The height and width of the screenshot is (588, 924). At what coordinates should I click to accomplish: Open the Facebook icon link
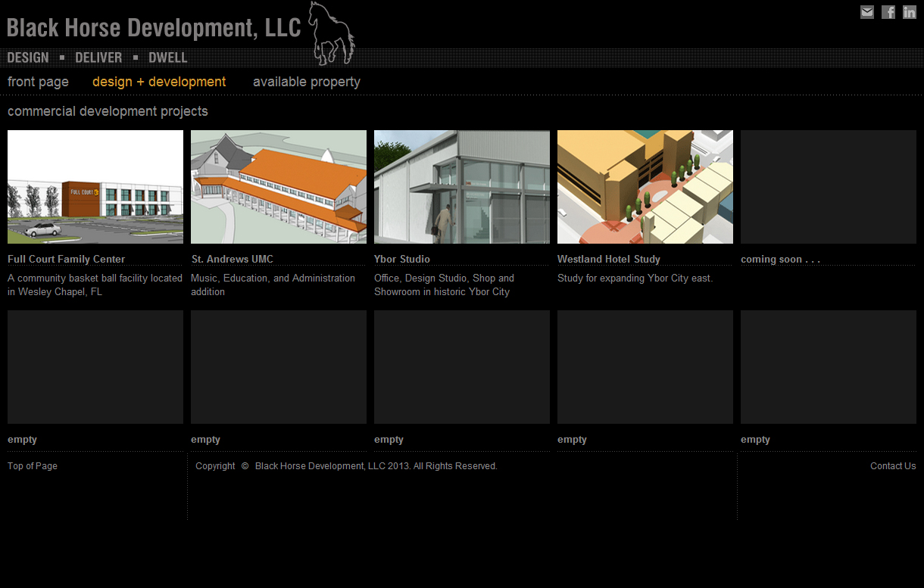tap(888, 12)
